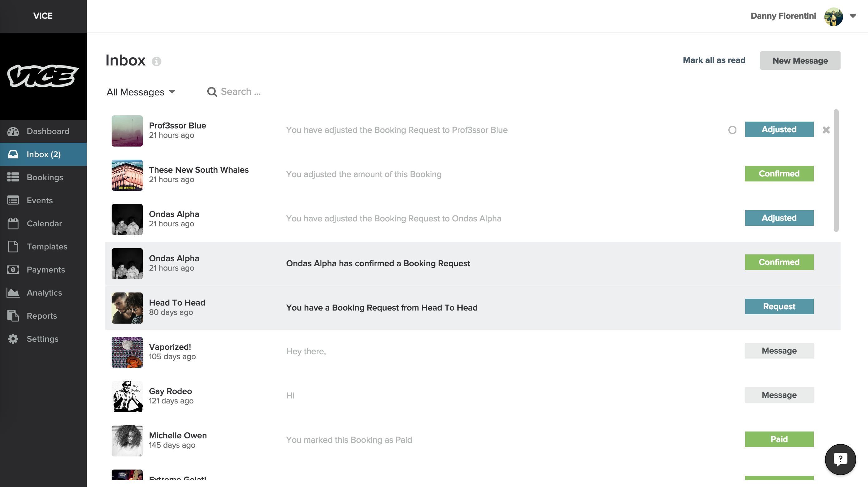This screenshot has height=487, width=868.
Task: Click the magnifier search icon
Action: 212,92
